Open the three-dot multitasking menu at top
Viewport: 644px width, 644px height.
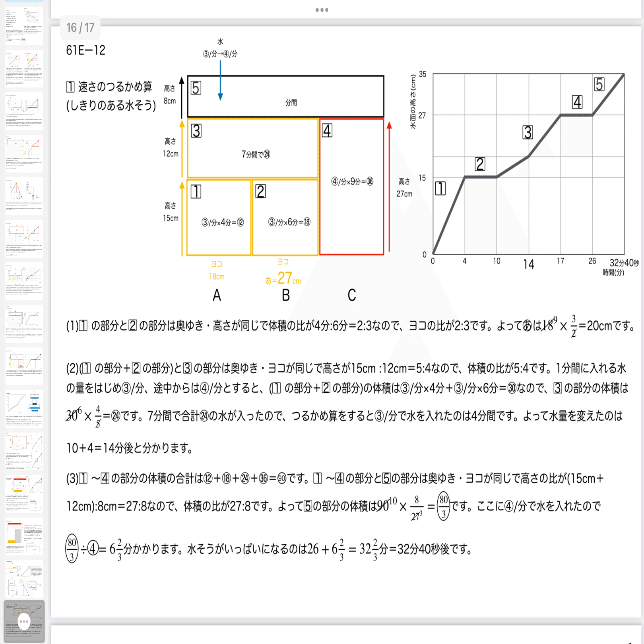[x=322, y=10]
